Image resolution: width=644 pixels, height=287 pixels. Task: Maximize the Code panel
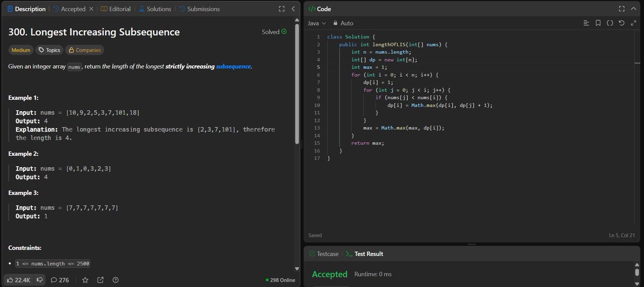click(x=621, y=9)
